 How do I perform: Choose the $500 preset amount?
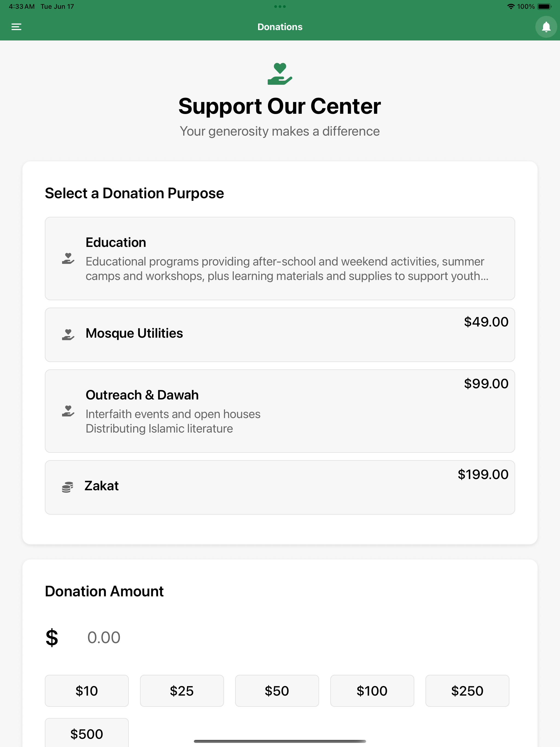87,733
